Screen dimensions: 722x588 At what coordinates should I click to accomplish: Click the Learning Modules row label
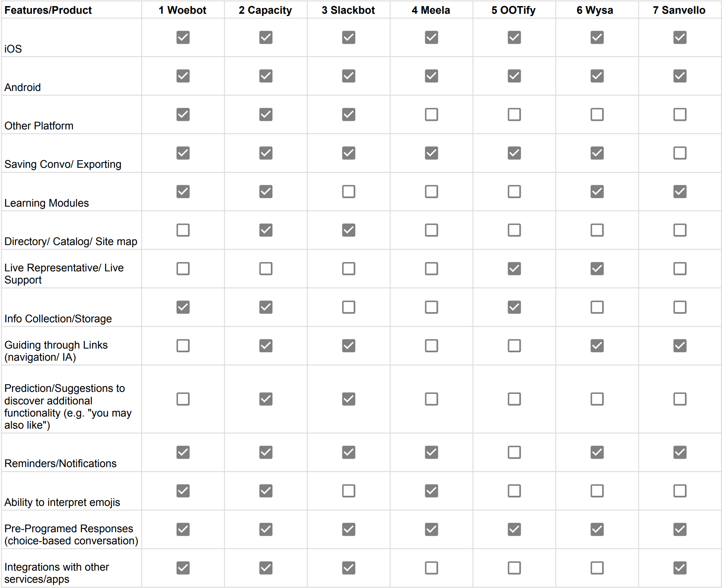tap(46, 203)
